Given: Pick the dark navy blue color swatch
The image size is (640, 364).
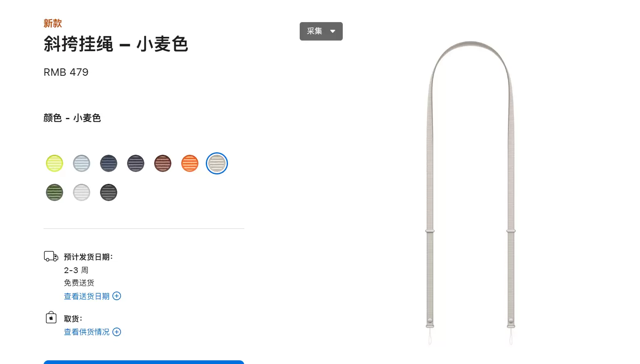Looking at the screenshot, I should (x=109, y=163).
